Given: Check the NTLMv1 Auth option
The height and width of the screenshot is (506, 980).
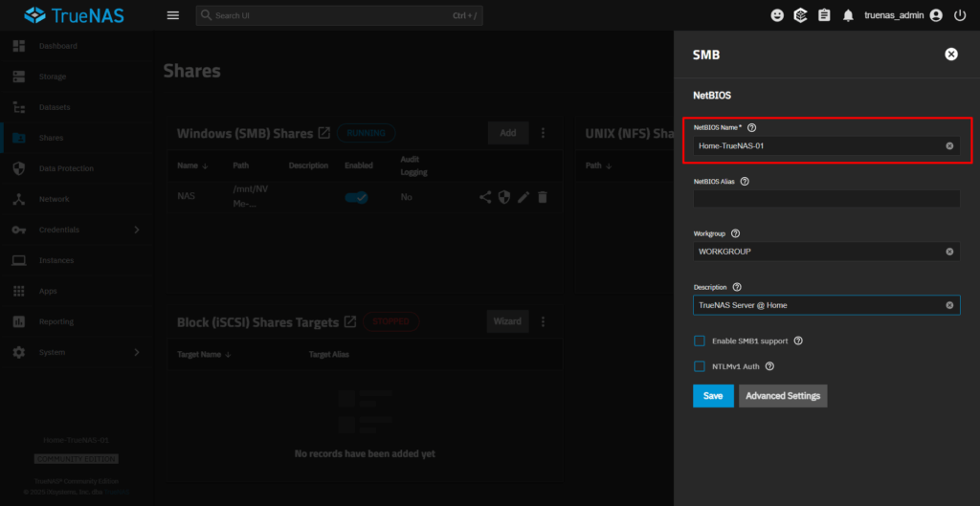Looking at the screenshot, I should click(x=700, y=365).
